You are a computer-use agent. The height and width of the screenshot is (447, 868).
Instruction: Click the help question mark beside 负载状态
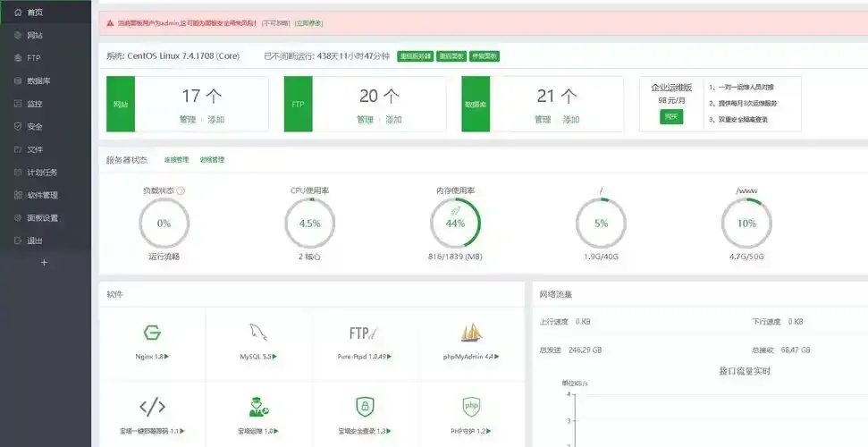point(181,190)
